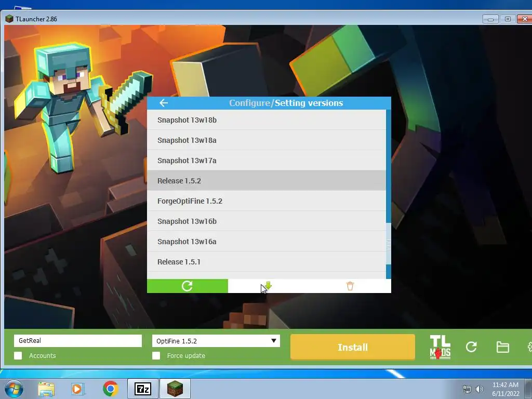The image size is (532, 399).
Task: Click the version list scrollbar thumb
Action: (389, 244)
